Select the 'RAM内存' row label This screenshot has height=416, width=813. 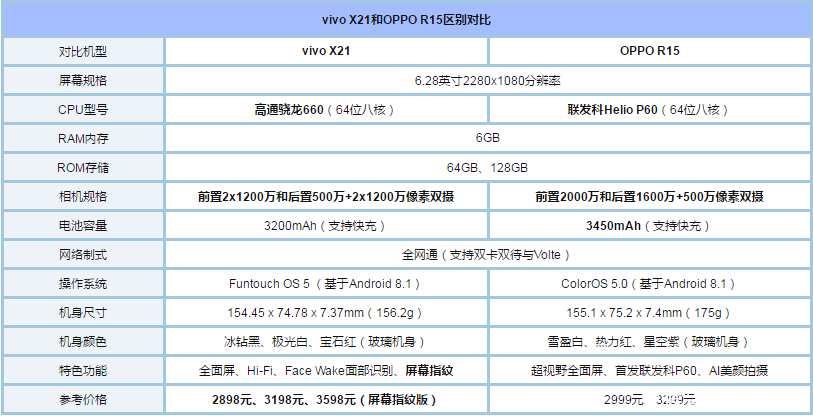click(x=83, y=138)
